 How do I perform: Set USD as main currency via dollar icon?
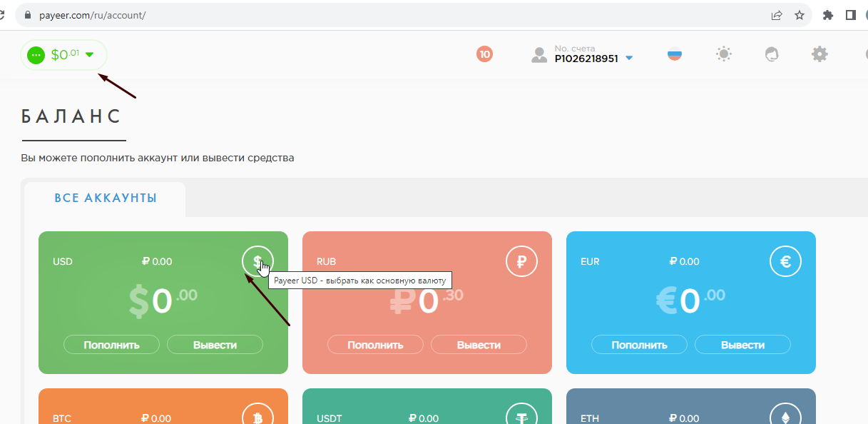click(x=257, y=261)
